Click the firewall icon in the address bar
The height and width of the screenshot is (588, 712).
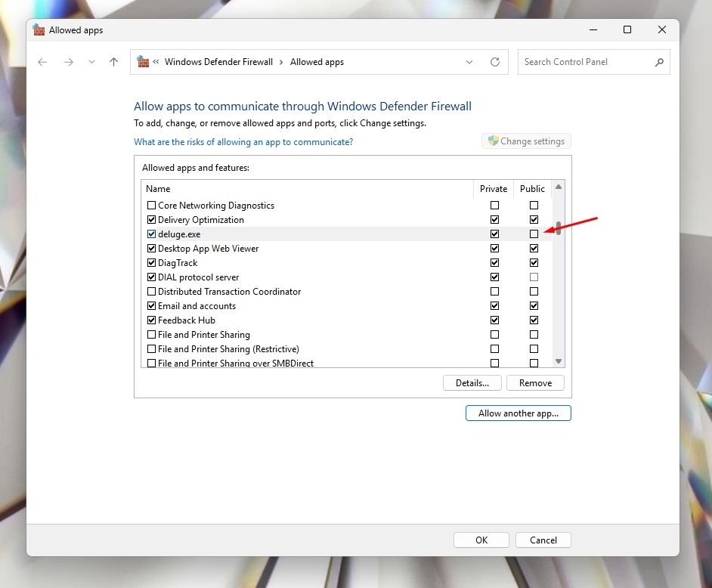coord(142,61)
